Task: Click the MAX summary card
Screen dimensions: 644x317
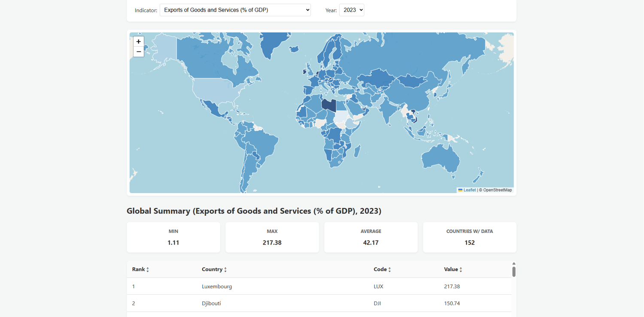Action: (272, 237)
